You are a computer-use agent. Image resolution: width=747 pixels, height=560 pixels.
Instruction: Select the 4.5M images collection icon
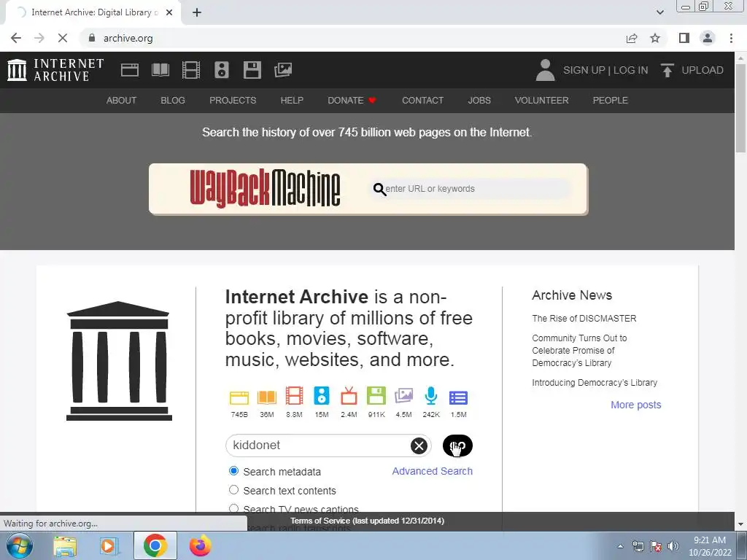pyautogui.click(x=403, y=396)
